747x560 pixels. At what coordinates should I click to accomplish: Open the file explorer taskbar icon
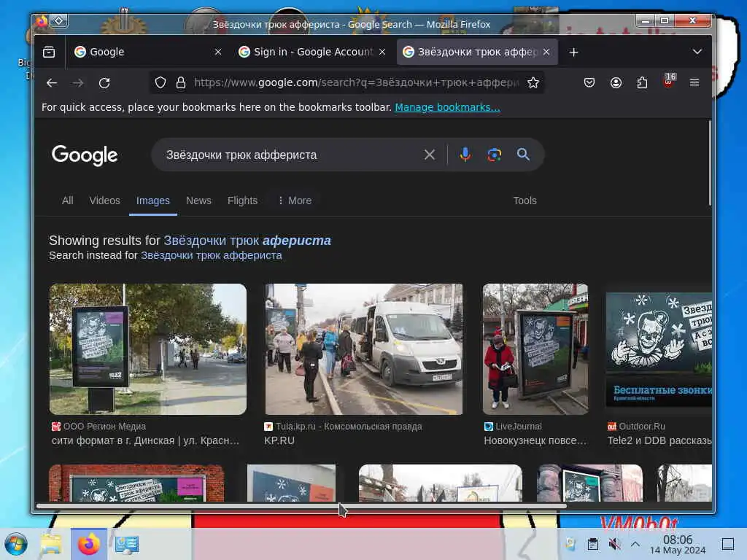tap(50, 544)
